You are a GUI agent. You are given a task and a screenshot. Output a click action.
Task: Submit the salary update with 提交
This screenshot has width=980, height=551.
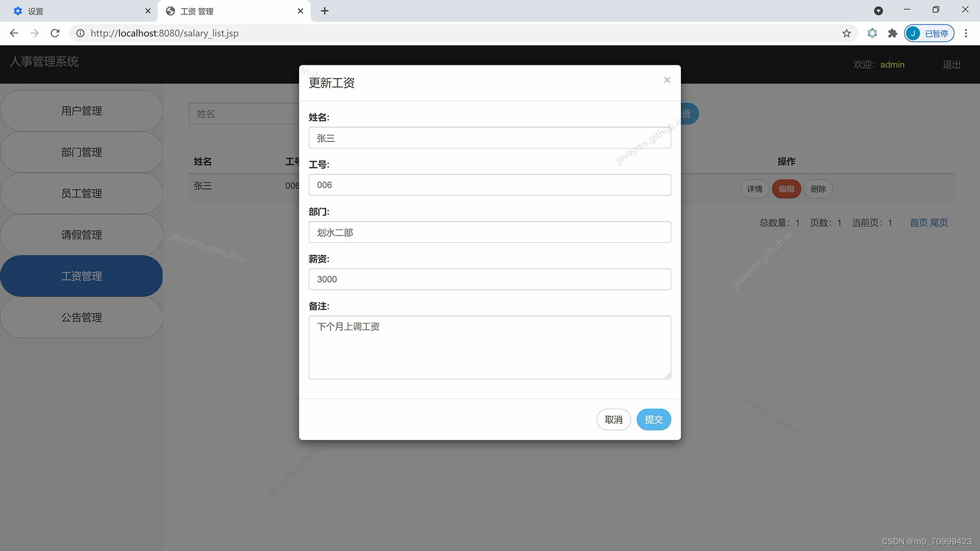coord(653,419)
